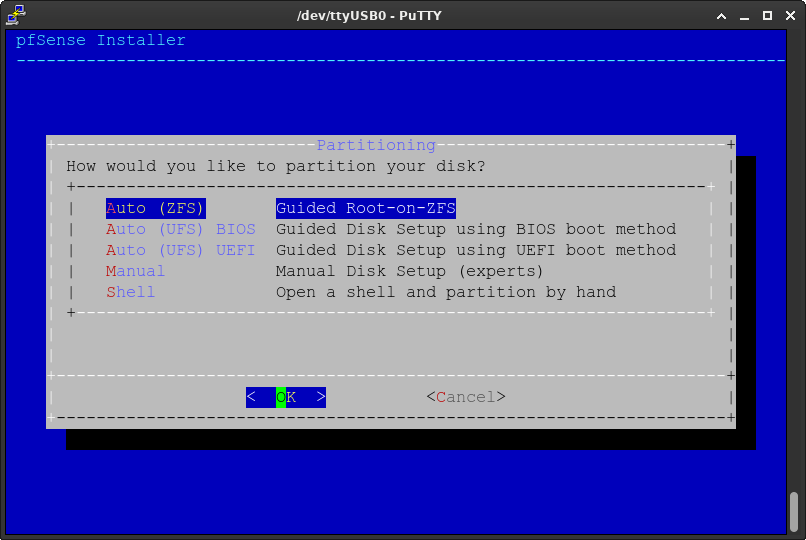Choose the Manual disk setup option
806x540 pixels.
(136, 271)
